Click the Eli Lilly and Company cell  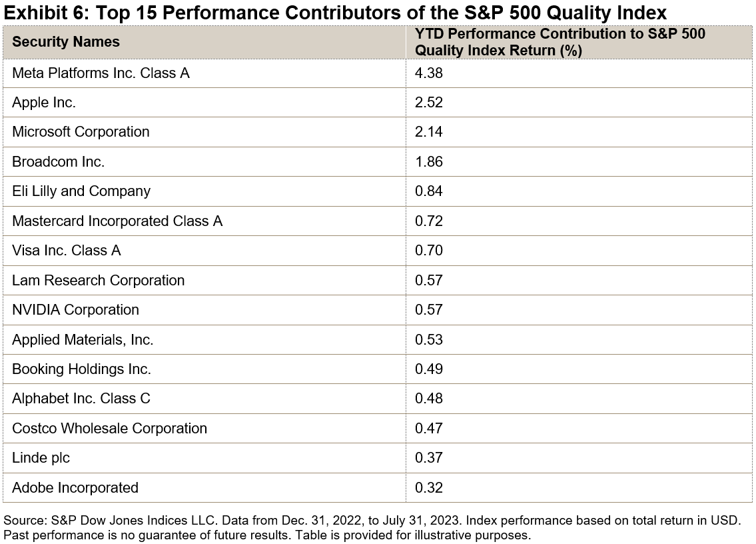point(81,191)
